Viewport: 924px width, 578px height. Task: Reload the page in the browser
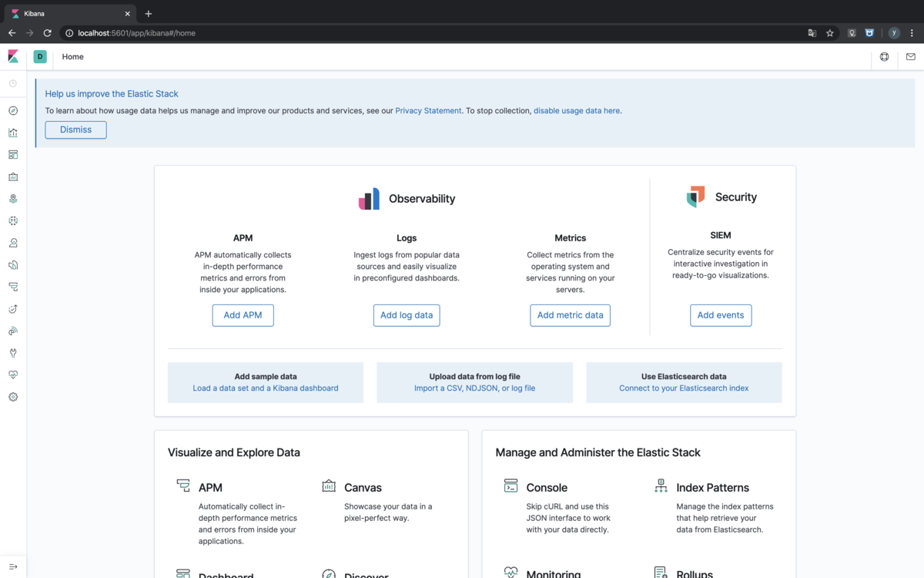click(47, 33)
